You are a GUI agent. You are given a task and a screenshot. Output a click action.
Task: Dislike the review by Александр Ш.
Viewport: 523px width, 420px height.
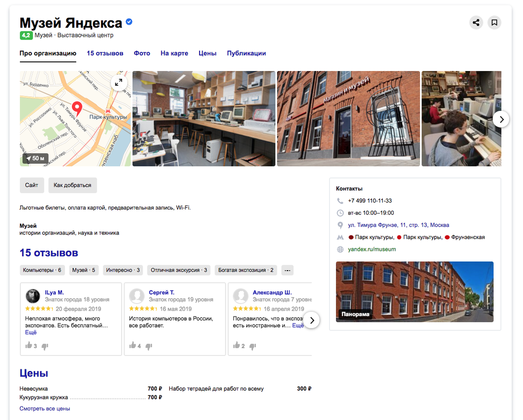pyautogui.click(x=252, y=346)
